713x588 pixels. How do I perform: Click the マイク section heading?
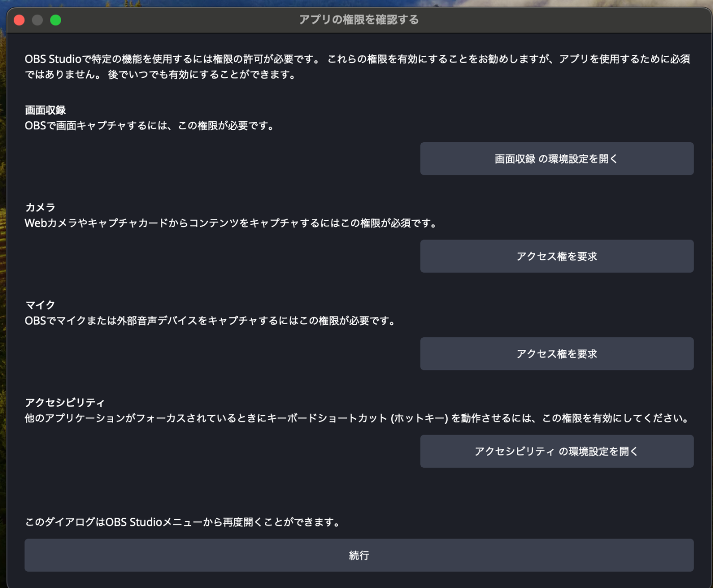click(x=40, y=305)
